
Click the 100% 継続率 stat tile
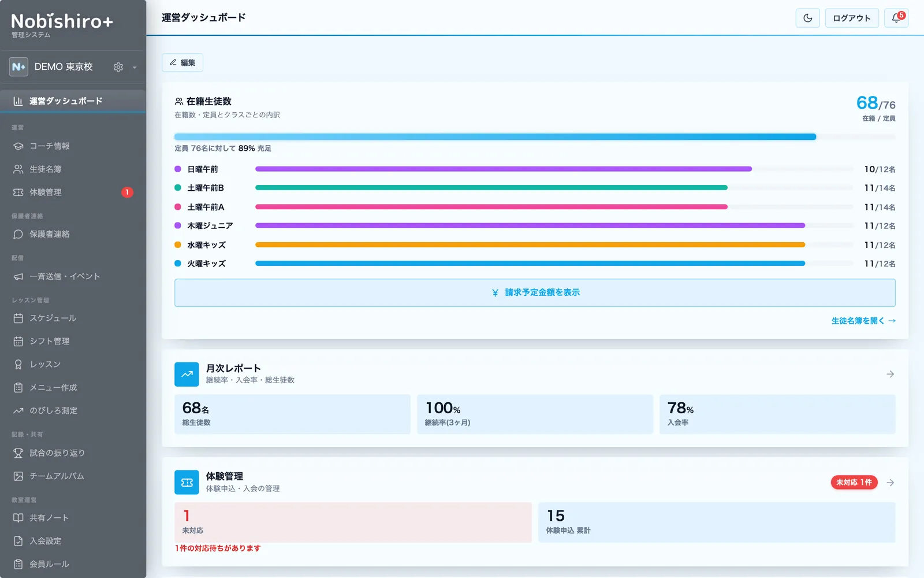click(535, 414)
